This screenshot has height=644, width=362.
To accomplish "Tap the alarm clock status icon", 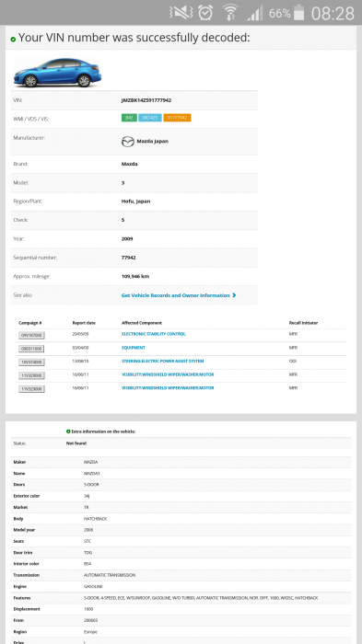I will click(x=205, y=13).
